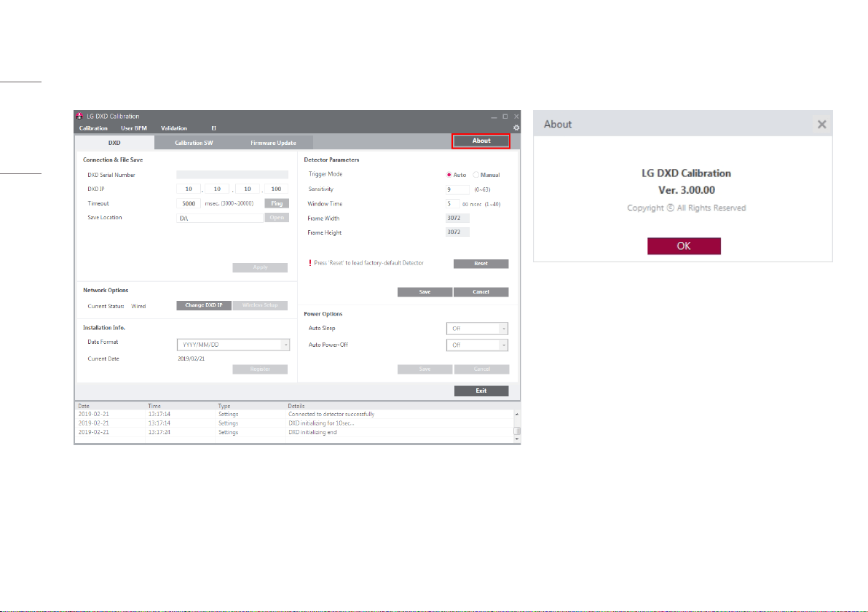868x612 pixels.
Task: Click the 'Ver. 3.00.00' text in About
Action: click(687, 190)
